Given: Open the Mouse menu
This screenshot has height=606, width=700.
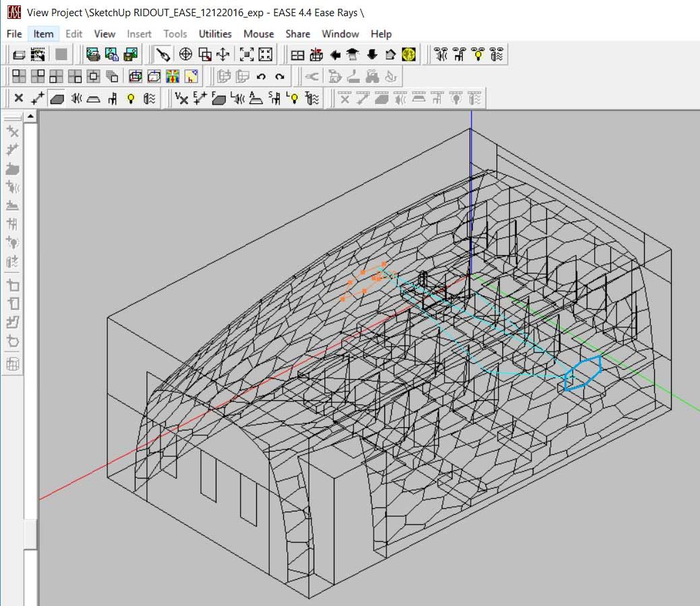Looking at the screenshot, I should [x=258, y=34].
